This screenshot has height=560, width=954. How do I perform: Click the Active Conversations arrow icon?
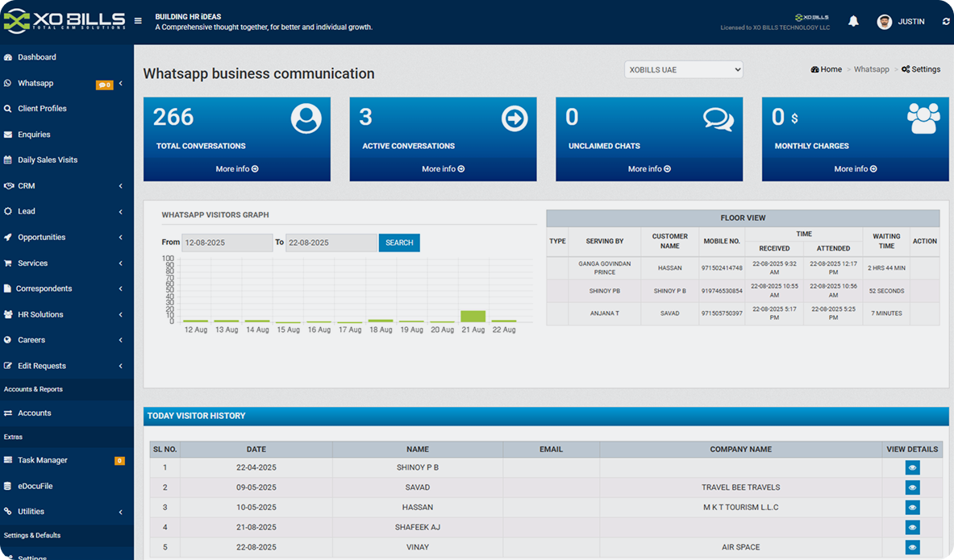[514, 118]
